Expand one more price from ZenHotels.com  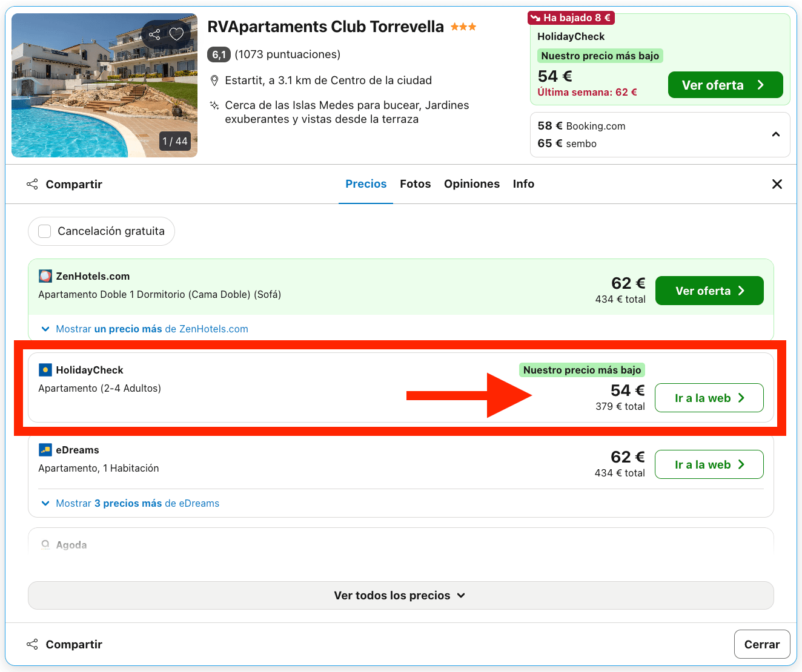click(x=145, y=329)
